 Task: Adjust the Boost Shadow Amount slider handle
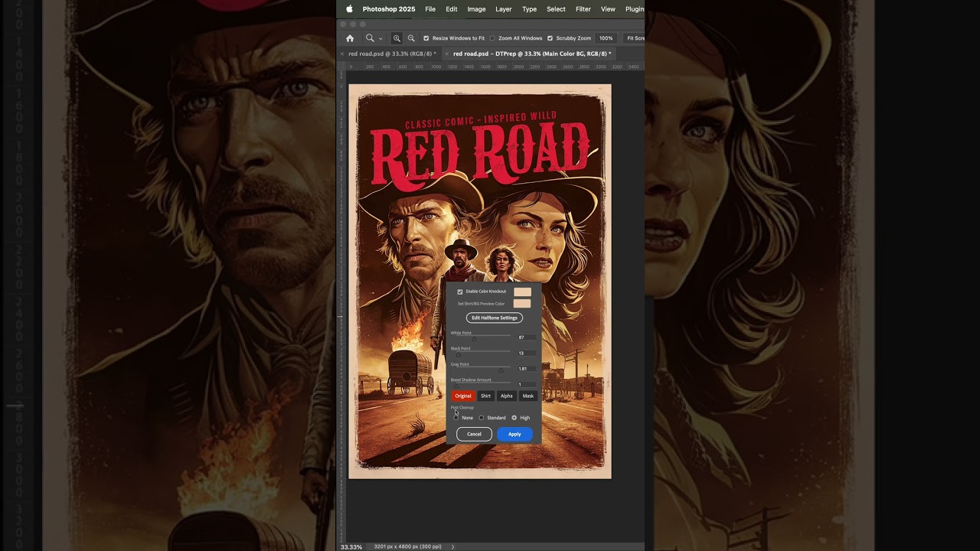[456, 385]
